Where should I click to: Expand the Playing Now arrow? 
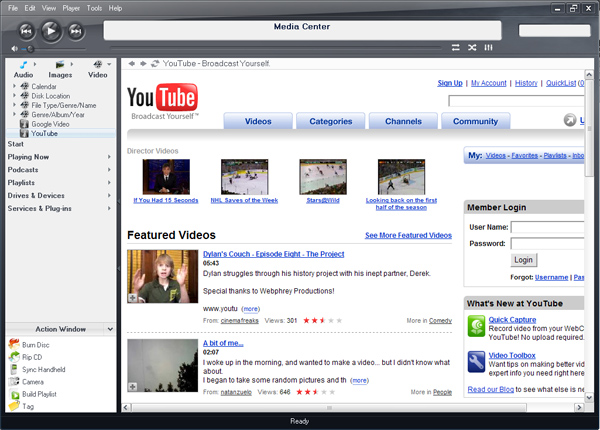tap(109, 157)
